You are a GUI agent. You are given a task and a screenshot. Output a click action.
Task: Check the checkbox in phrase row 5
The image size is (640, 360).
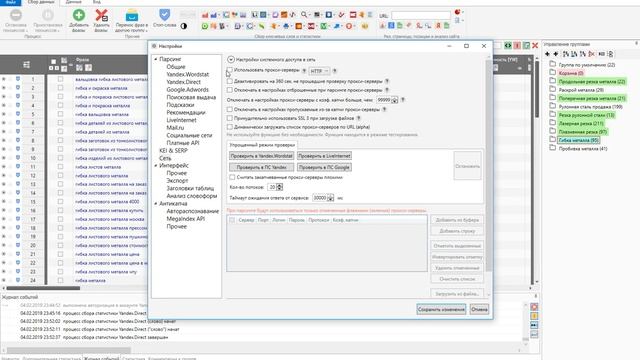[x=60, y=114]
